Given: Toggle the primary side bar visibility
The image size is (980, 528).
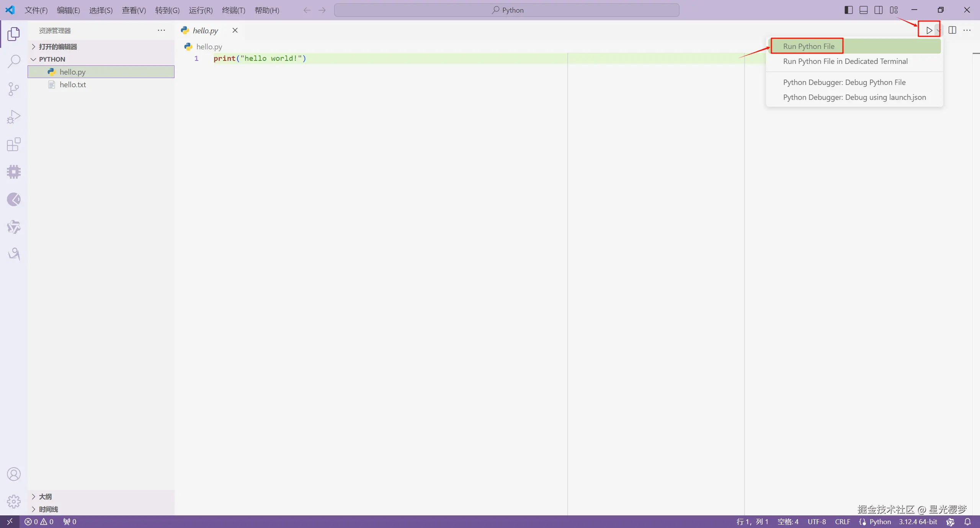Looking at the screenshot, I should pyautogui.click(x=848, y=10).
